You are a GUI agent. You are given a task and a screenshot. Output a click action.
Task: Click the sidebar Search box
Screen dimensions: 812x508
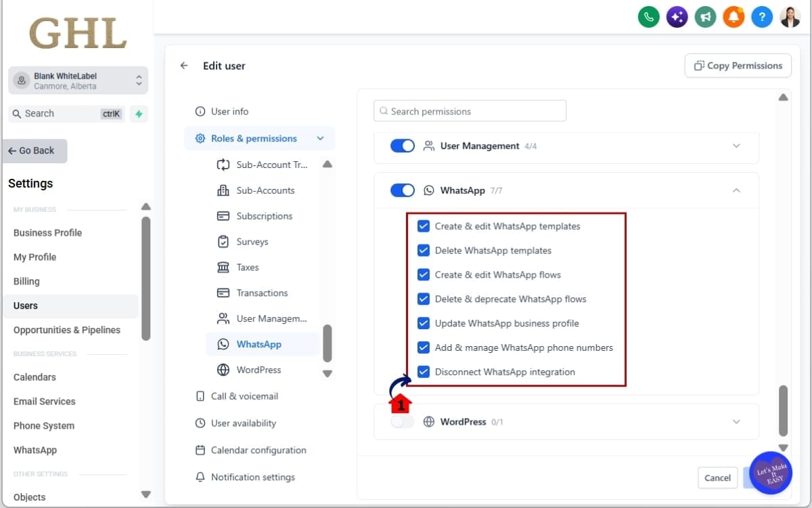67,114
